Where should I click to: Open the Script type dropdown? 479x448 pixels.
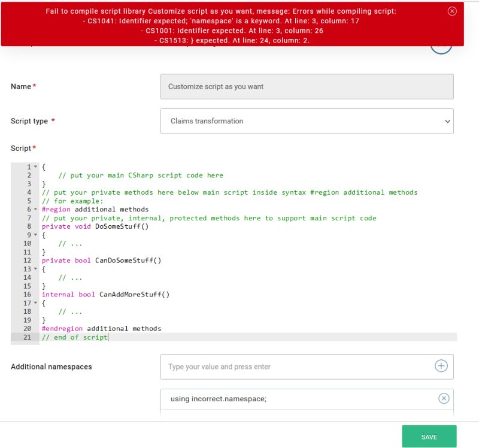(307, 121)
